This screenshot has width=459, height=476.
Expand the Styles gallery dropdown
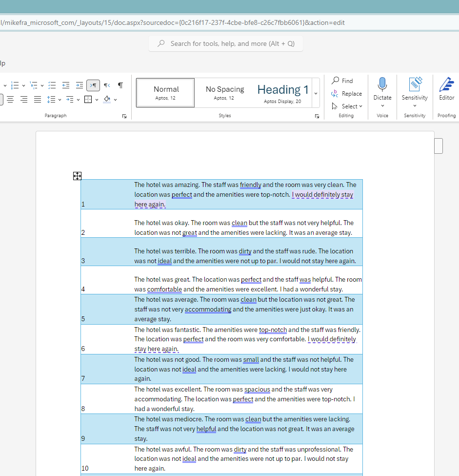pyautogui.click(x=316, y=93)
